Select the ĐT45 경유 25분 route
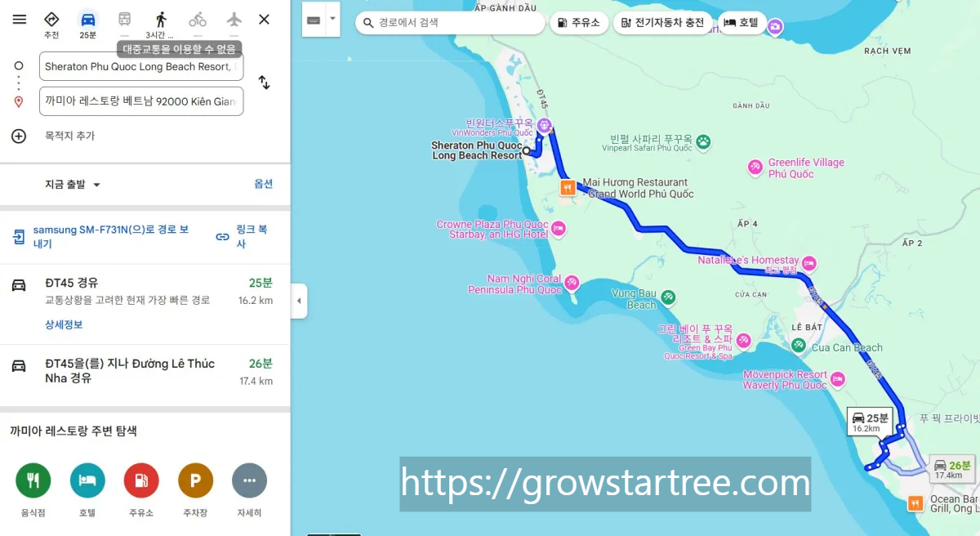Screen dimensions: 980x536 [145, 304]
